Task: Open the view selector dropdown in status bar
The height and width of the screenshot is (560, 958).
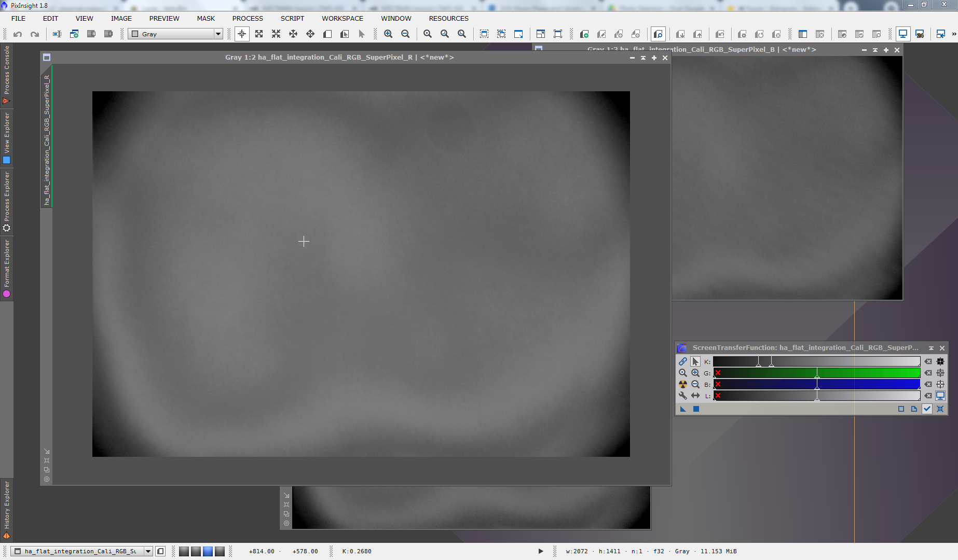Action: pos(148,551)
